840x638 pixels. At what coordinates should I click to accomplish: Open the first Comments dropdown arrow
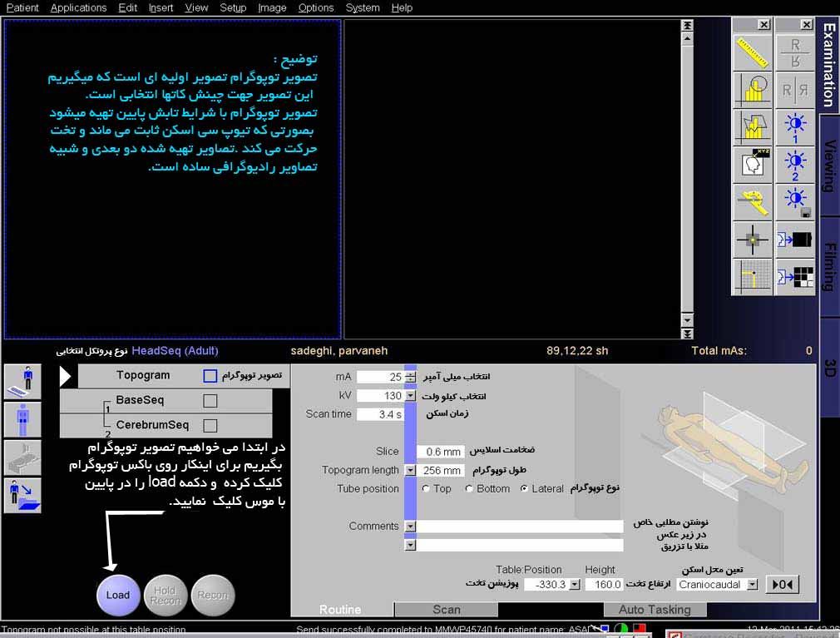(x=410, y=526)
